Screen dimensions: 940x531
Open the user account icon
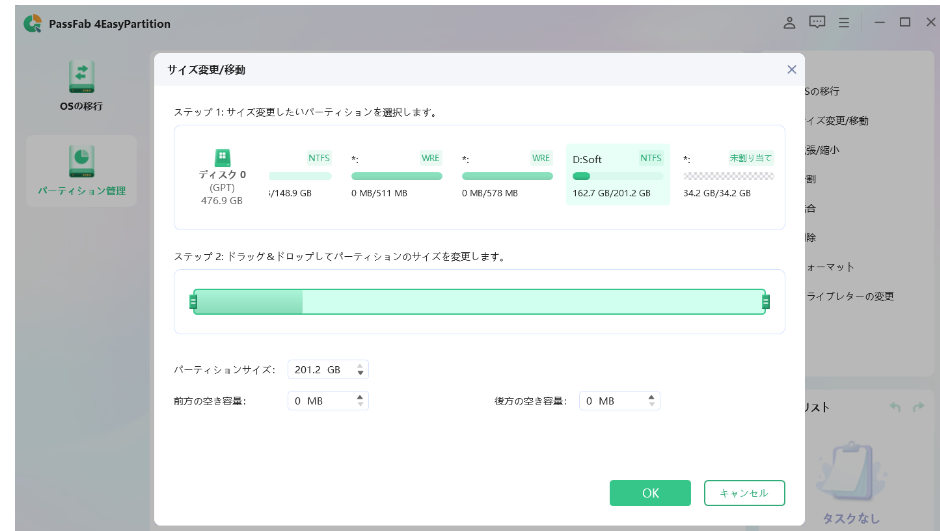(x=789, y=22)
